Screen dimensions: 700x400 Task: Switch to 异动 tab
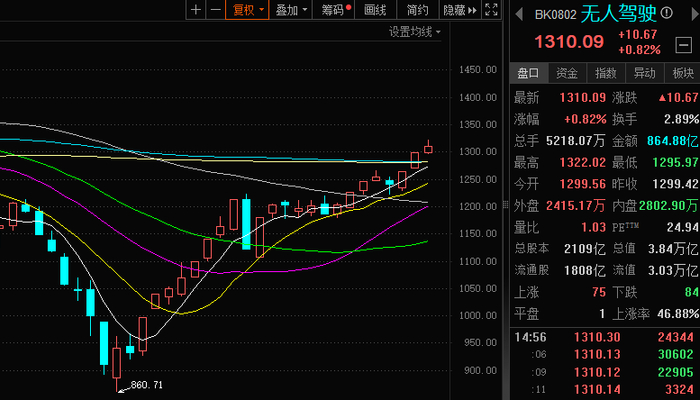pos(645,73)
